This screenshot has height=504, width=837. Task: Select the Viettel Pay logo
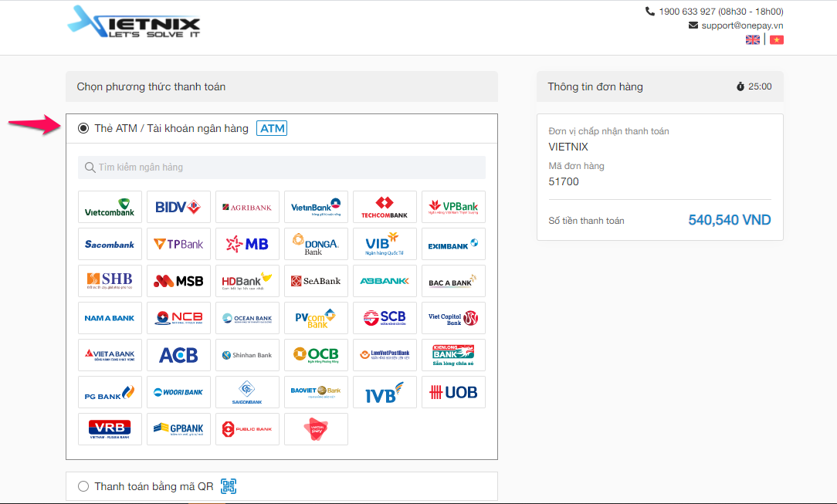[316, 429]
